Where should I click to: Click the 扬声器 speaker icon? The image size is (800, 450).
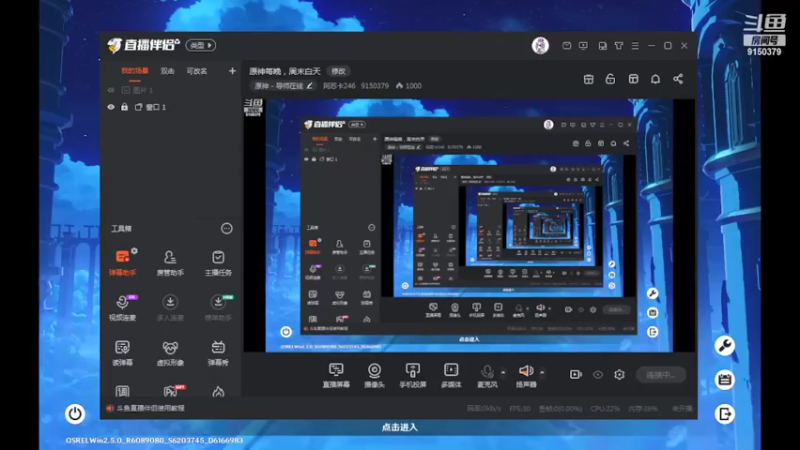(x=526, y=375)
